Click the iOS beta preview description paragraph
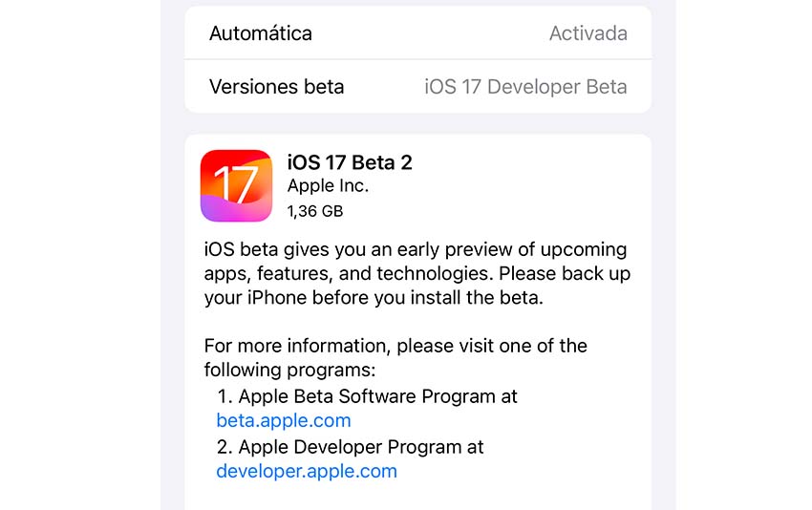This screenshot has width=812, height=510. [x=417, y=273]
